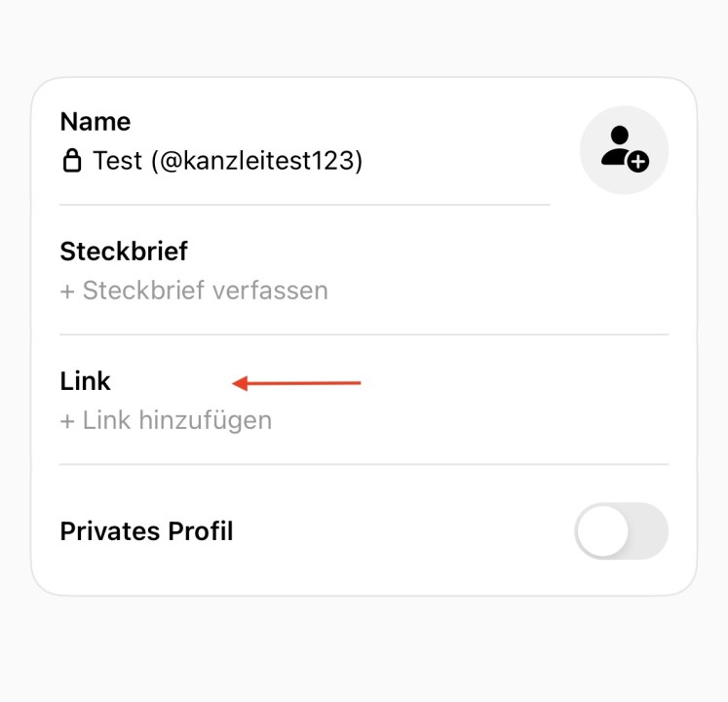
Task: Click the red arrow pointing at Link
Action: (297, 383)
